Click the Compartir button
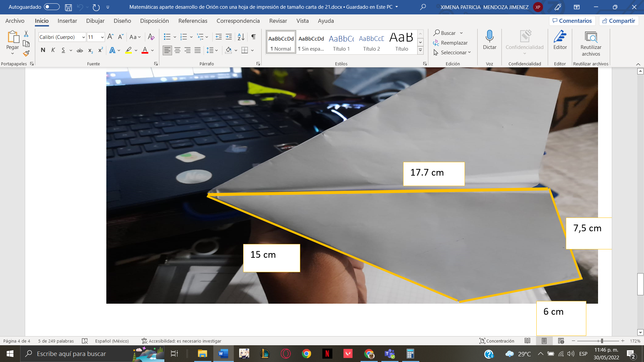 619,21
